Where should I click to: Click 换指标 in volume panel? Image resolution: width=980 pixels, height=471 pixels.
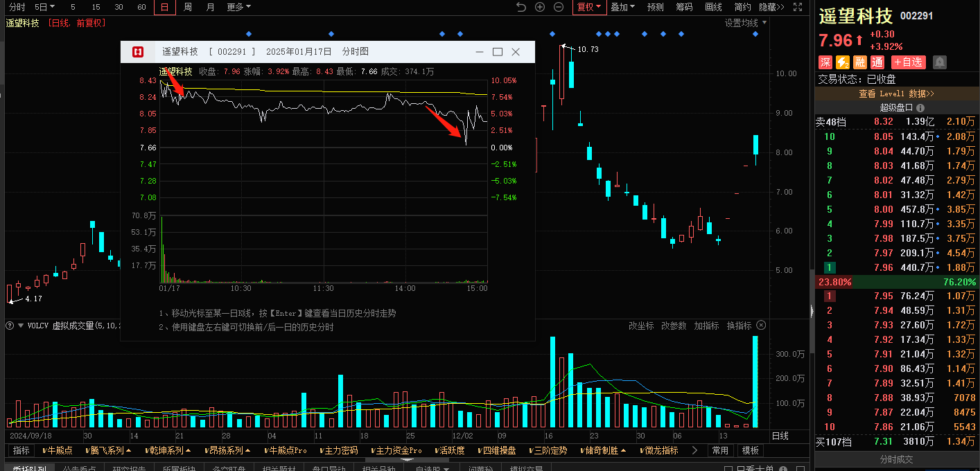tap(739, 326)
